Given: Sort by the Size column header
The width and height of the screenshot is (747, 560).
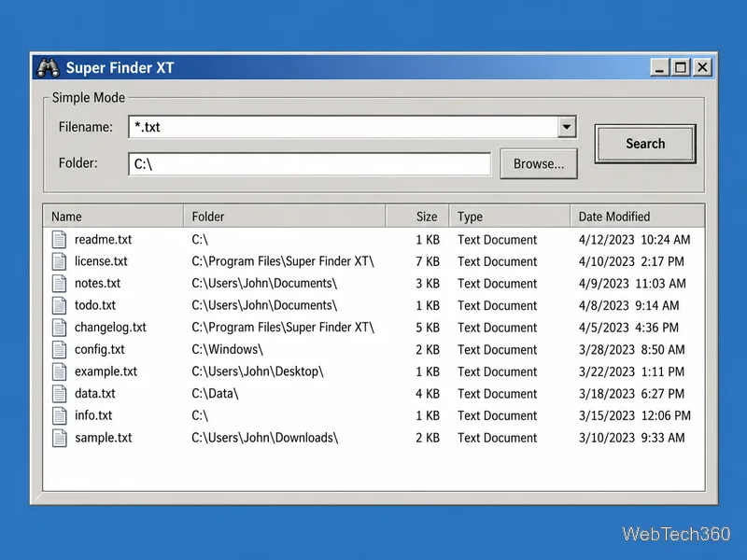Looking at the screenshot, I should click(x=416, y=217).
